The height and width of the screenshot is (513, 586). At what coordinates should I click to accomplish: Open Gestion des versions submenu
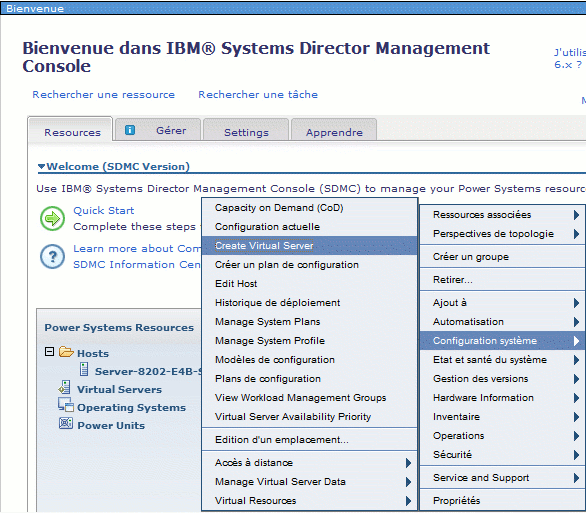(x=502, y=379)
